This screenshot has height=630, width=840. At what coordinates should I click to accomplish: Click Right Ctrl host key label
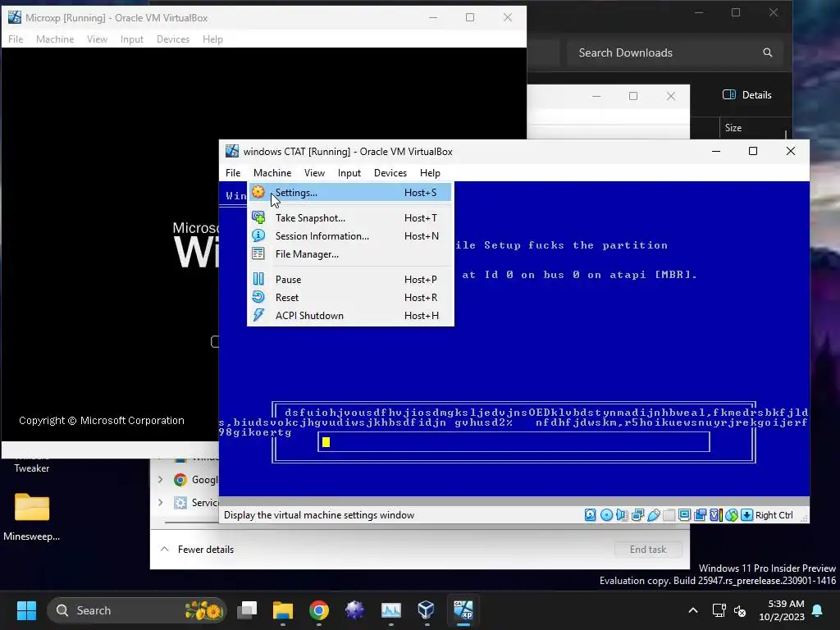(x=774, y=515)
